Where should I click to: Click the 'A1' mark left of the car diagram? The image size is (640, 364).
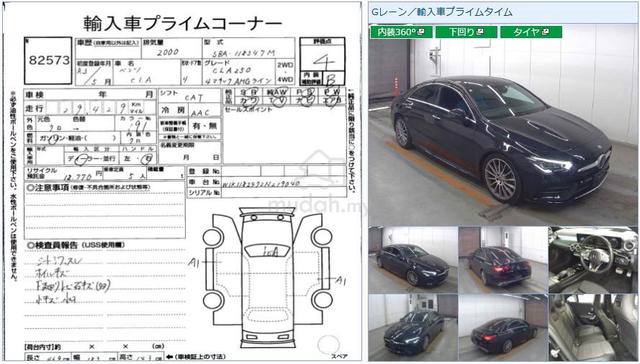[x=193, y=263]
